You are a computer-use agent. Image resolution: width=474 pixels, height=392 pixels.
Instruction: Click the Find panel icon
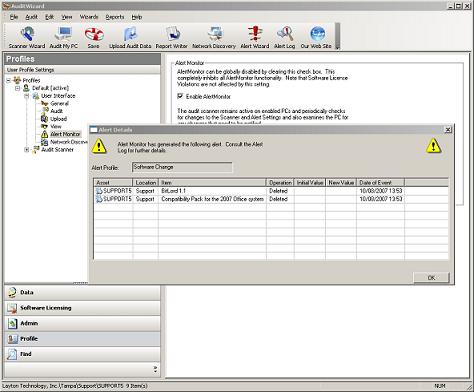click(13, 354)
